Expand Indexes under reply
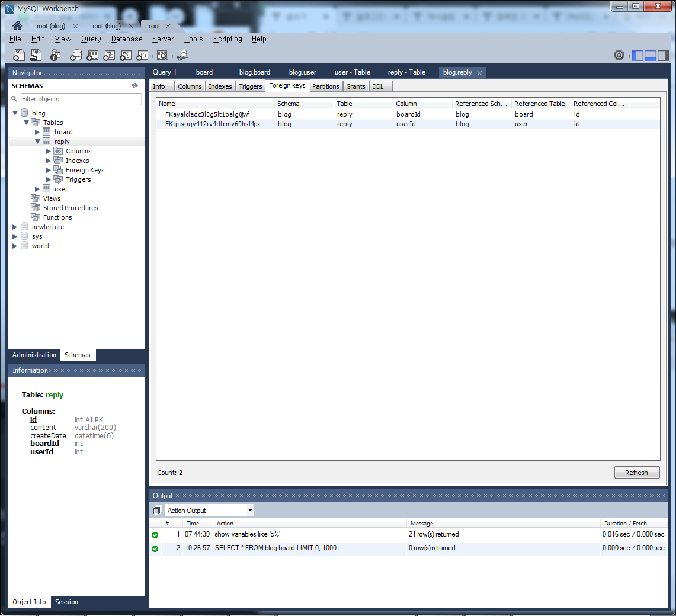 49,161
